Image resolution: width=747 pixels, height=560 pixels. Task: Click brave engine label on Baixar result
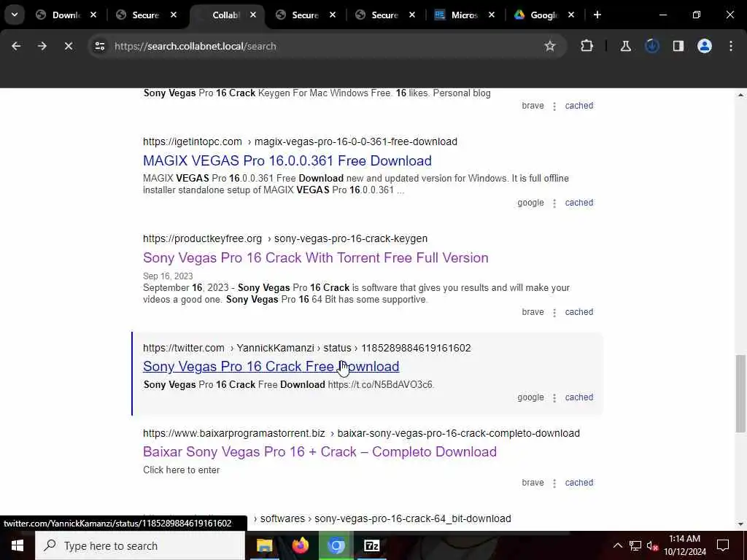[x=533, y=483]
